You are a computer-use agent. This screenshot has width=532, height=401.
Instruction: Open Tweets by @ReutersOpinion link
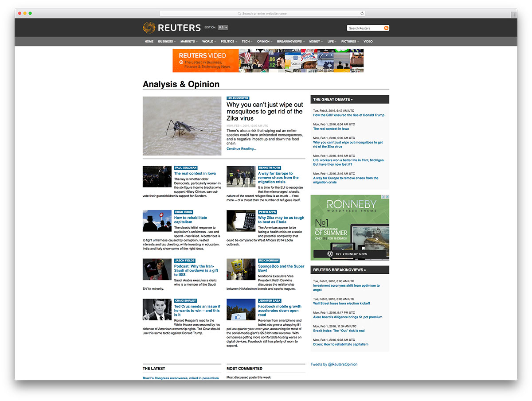(334, 364)
